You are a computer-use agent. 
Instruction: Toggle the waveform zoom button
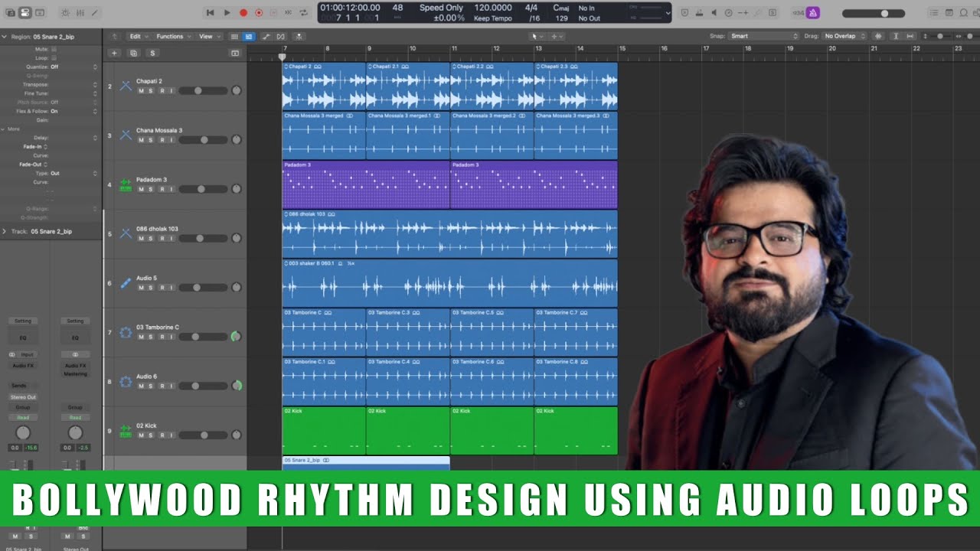pyautogui.click(x=877, y=36)
